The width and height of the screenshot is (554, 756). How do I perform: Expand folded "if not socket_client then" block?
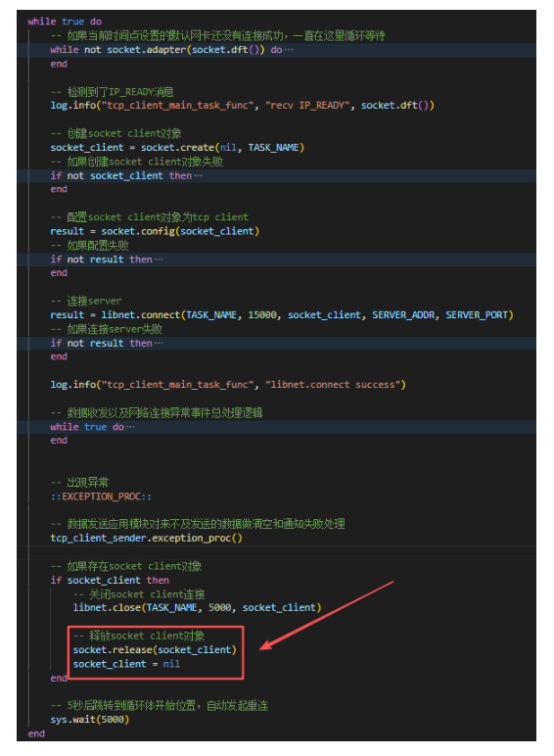click(198, 175)
